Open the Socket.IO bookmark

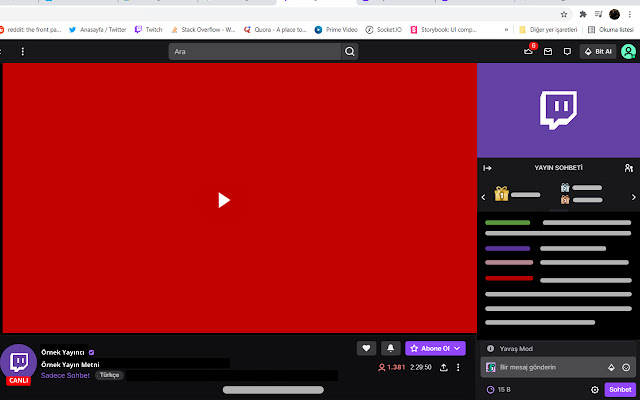384,29
